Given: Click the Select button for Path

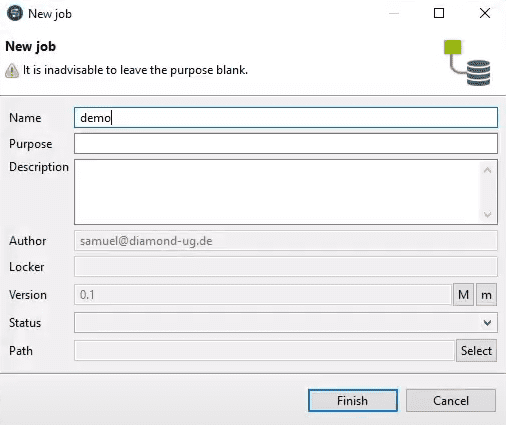Looking at the screenshot, I should point(476,351).
